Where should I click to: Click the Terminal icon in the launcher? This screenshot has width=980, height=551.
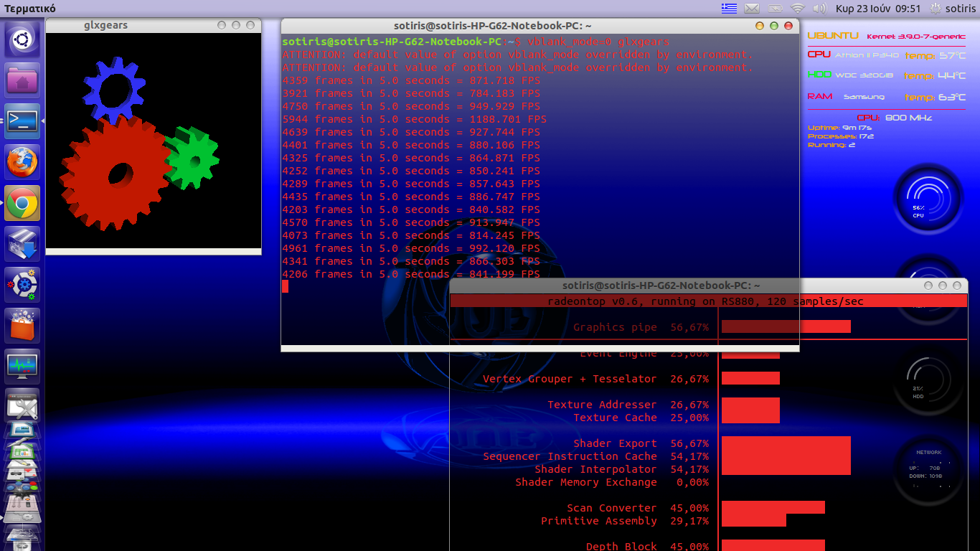[x=22, y=121]
